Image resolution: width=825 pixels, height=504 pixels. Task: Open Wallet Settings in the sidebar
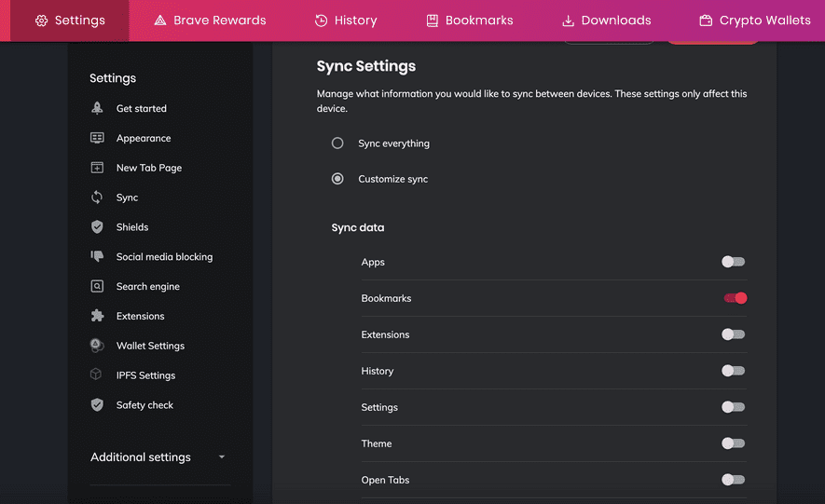click(x=150, y=346)
